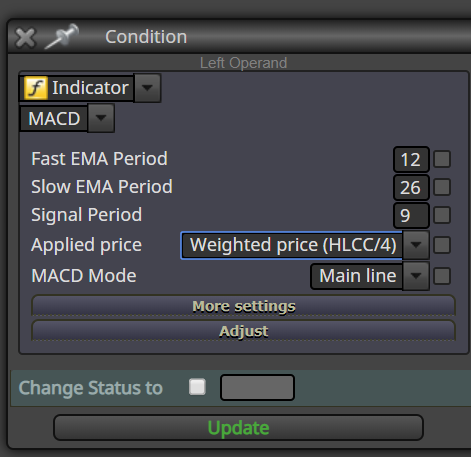Click the gray Change Status value box
Viewport: 471px width, 457px height.
tap(257, 387)
